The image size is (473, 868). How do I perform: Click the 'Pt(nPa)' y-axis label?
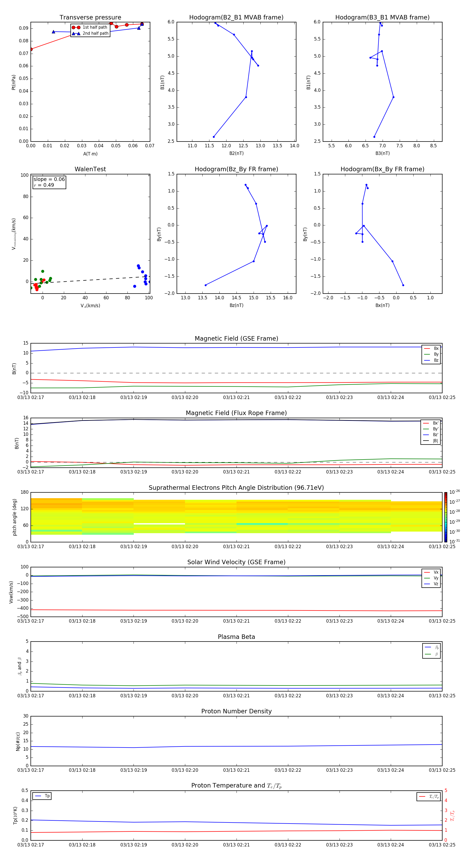(x=14, y=82)
